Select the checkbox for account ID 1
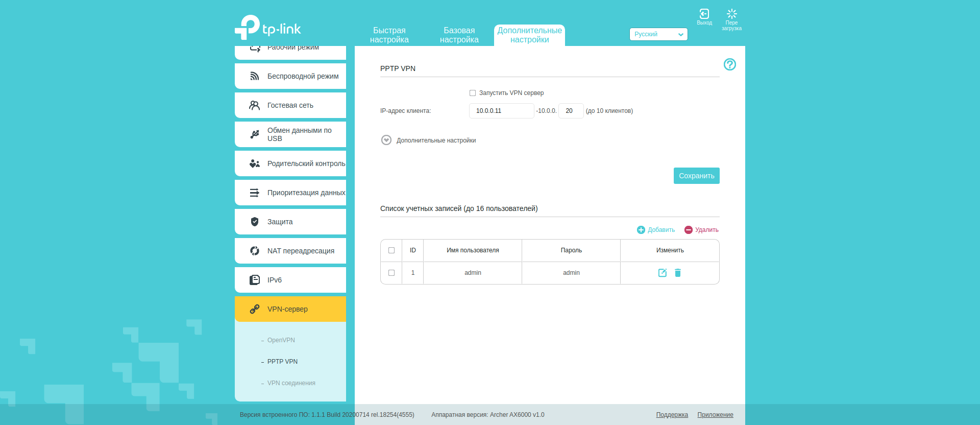Image resolution: width=980 pixels, height=425 pixels. point(391,273)
